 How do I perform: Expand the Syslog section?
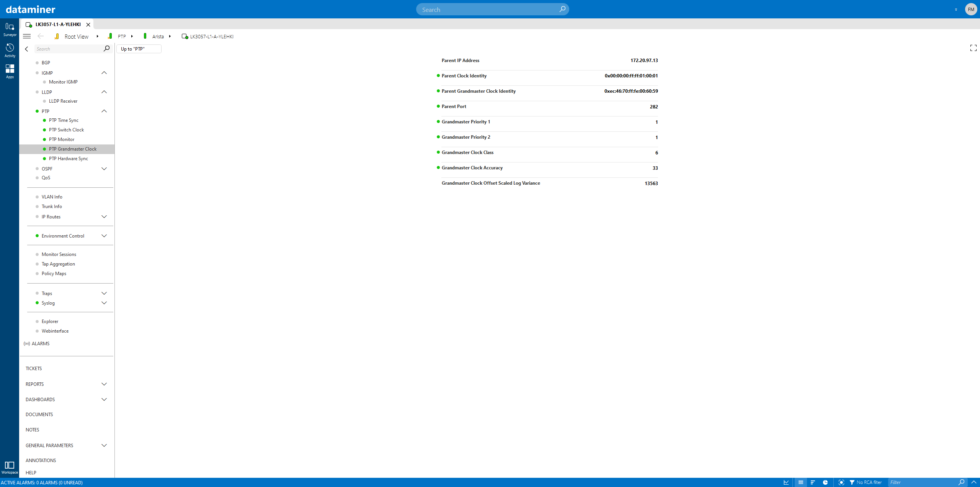point(104,303)
